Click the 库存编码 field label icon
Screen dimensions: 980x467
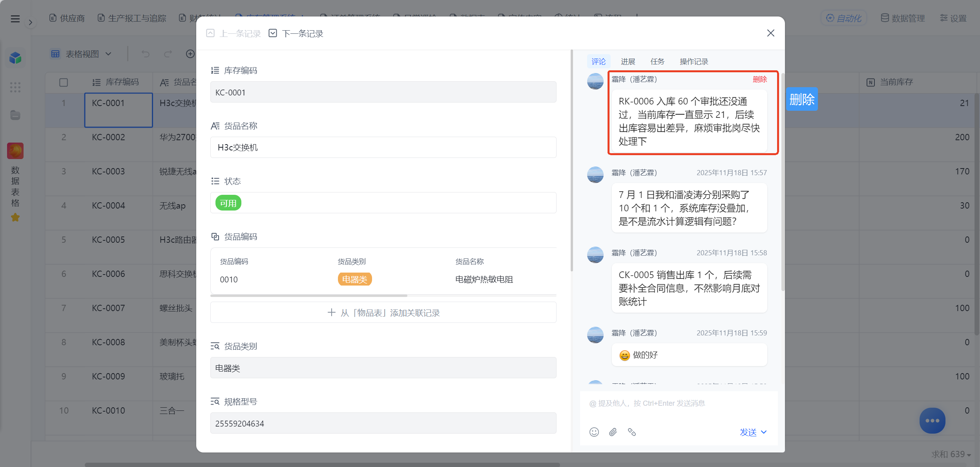(215, 70)
